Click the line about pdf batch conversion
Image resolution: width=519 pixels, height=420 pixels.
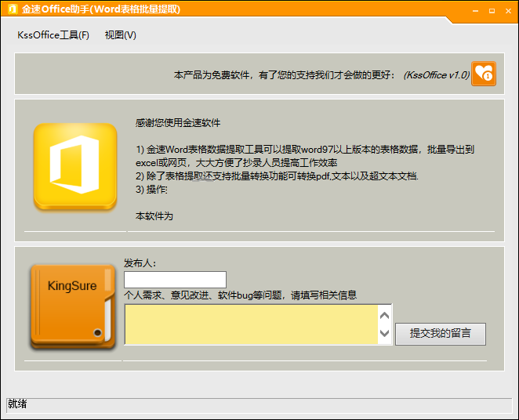tap(277, 176)
